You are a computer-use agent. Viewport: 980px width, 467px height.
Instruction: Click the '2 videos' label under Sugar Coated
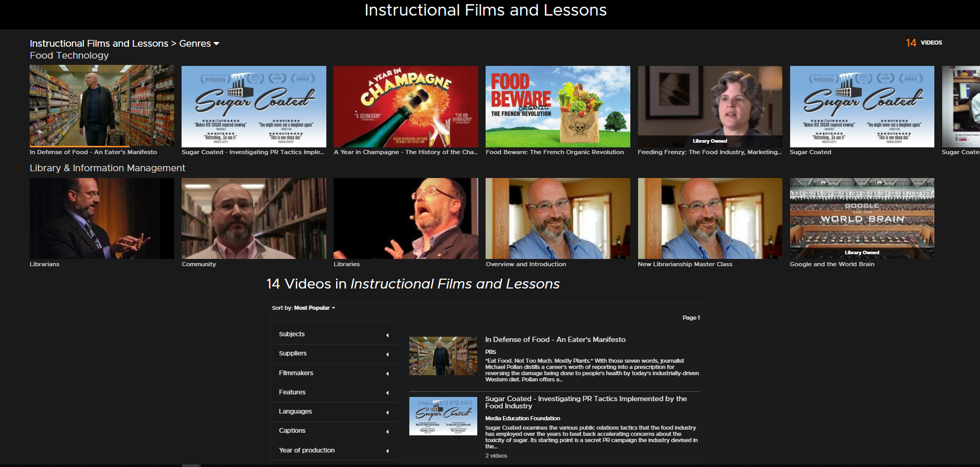(496, 456)
